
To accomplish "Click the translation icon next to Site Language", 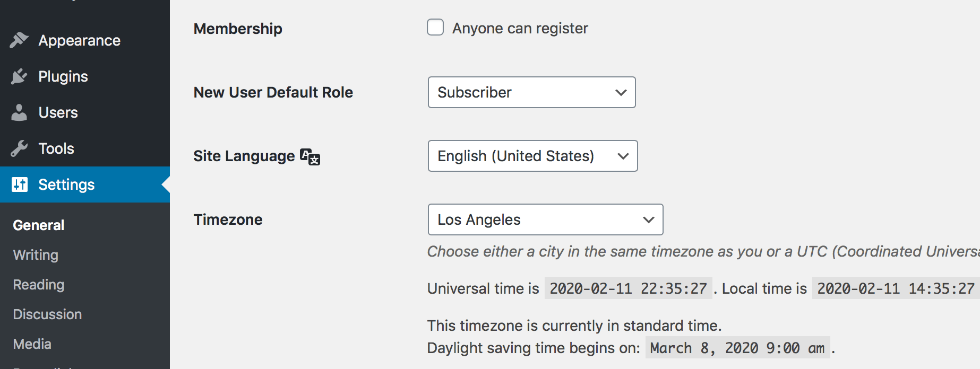I will coord(310,156).
